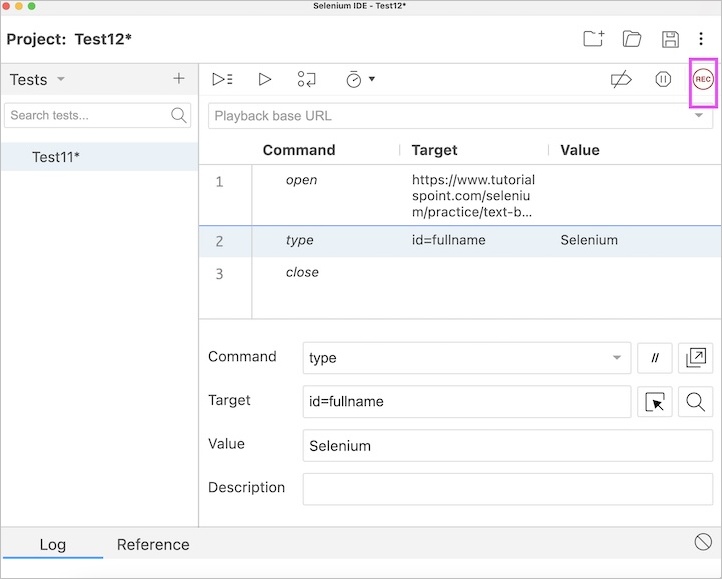Click the step over command icon
Image resolution: width=722 pixels, height=579 pixels.
[307, 79]
